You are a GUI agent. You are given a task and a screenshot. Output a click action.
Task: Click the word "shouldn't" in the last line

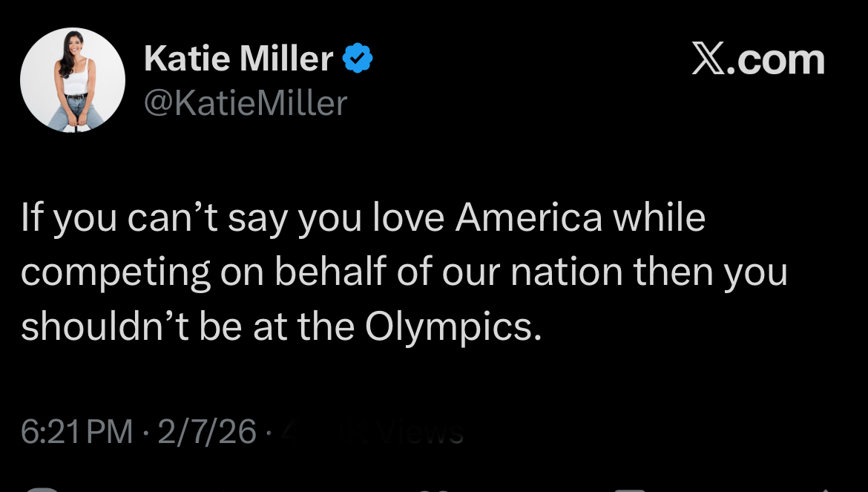pos(102,327)
